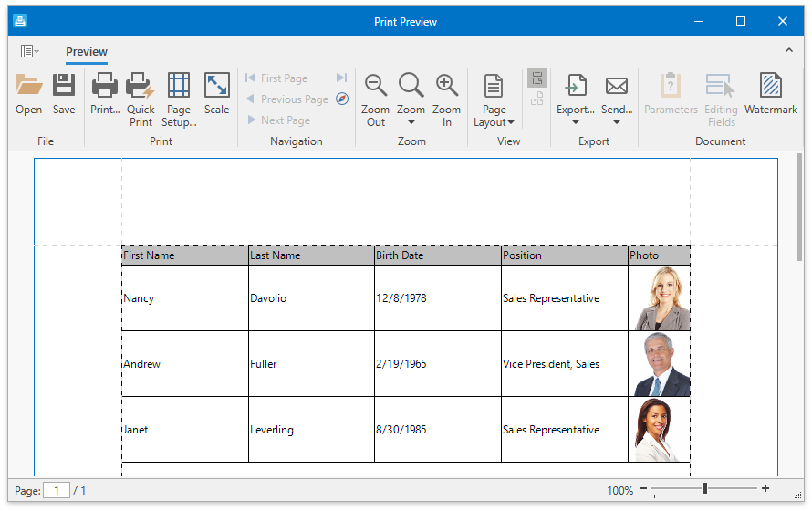Click the Page number input field
This screenshot has height=511, width=812.
click(57, 490)
